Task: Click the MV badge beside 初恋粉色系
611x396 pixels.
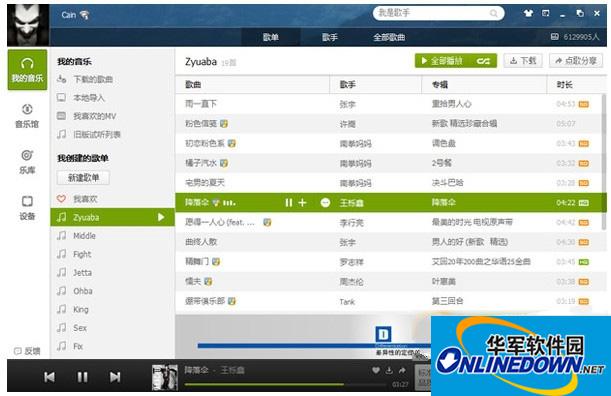Action: click(x=232, y=143)
